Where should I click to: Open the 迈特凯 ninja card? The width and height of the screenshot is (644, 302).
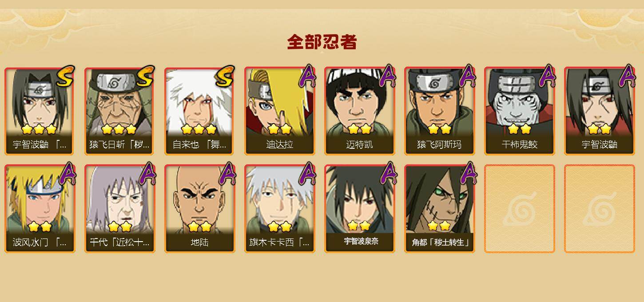[x=360, y=111]
